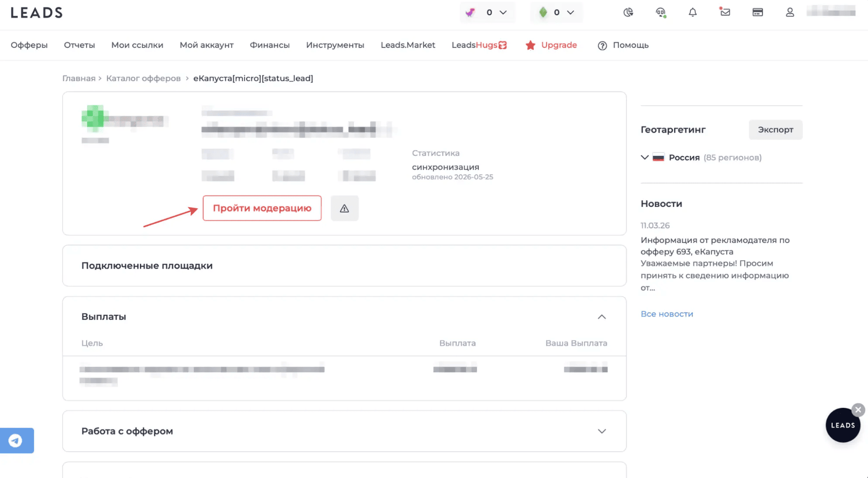Screen dimensions: 868x478
Task: Click the Пройти модерацию button
Action: (262, 209)
